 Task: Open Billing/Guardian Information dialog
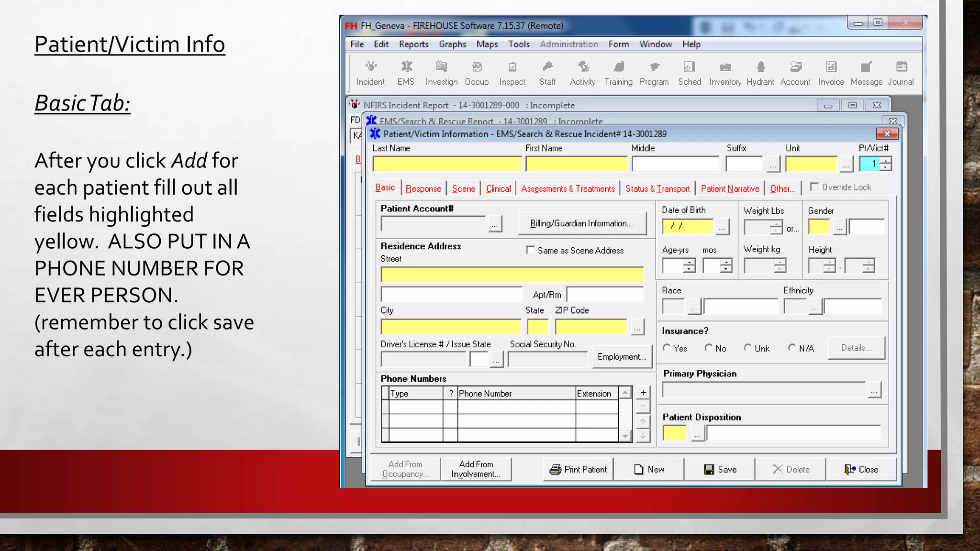point(581,223)
